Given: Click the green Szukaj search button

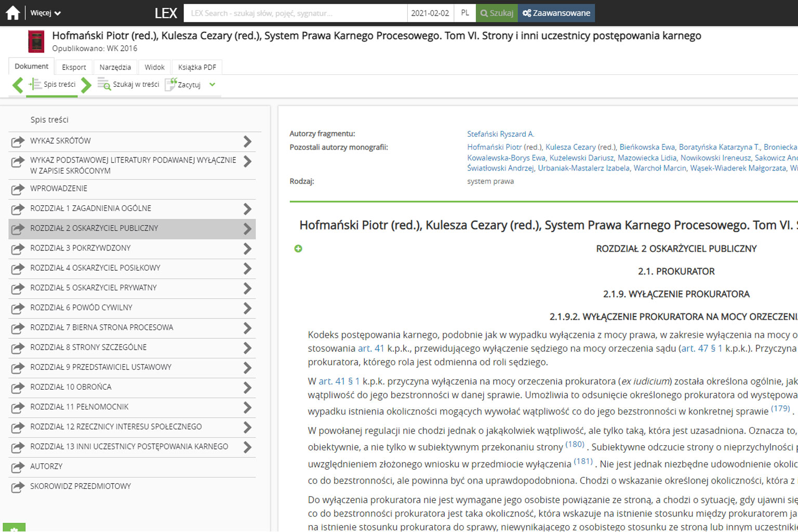Looking at the screenshot, I should click(497, 13).
